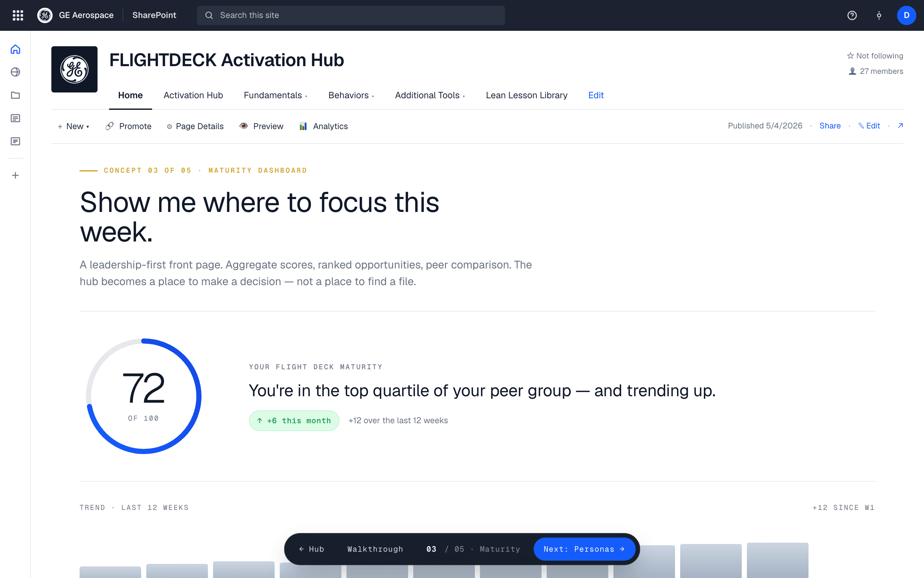This screenshot has width=924, height=578.
Task: Open the Lean Lesson Library tab
Action: (x=526, y=95)
